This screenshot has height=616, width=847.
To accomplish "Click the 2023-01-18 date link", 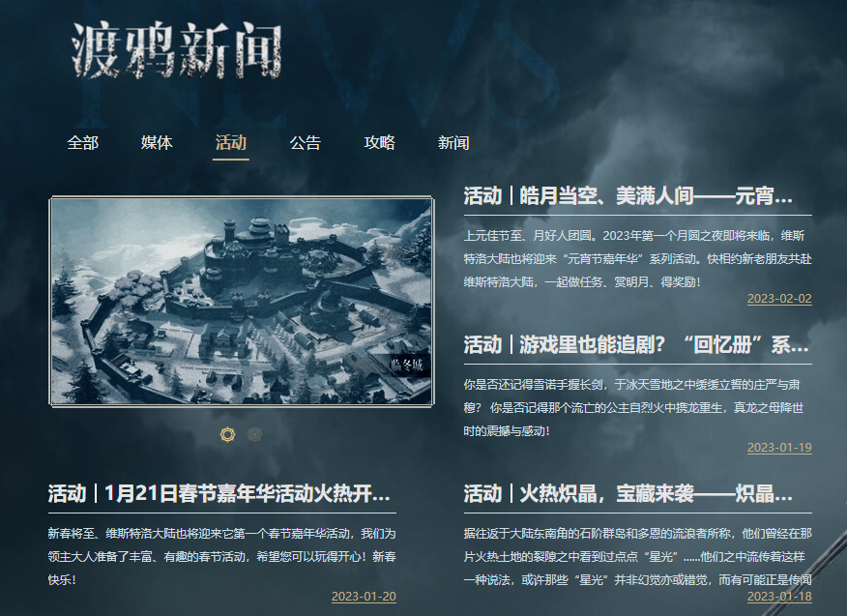I will tap(779, 597).
